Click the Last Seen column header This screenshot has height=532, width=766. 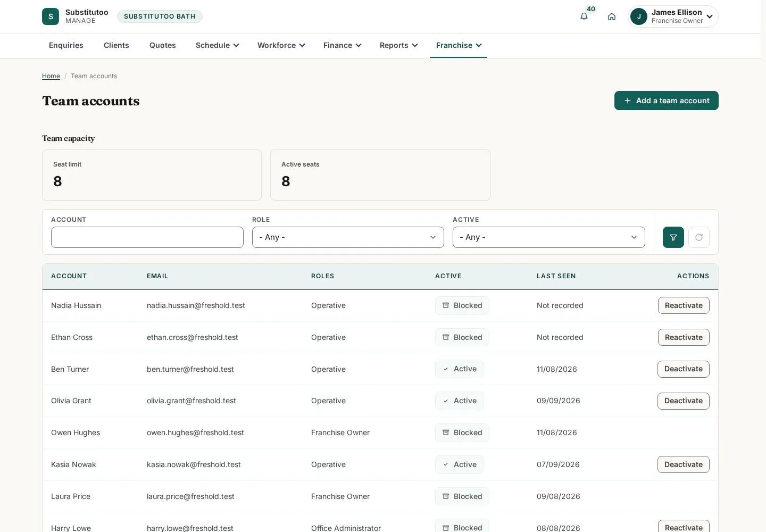point(556,276)
